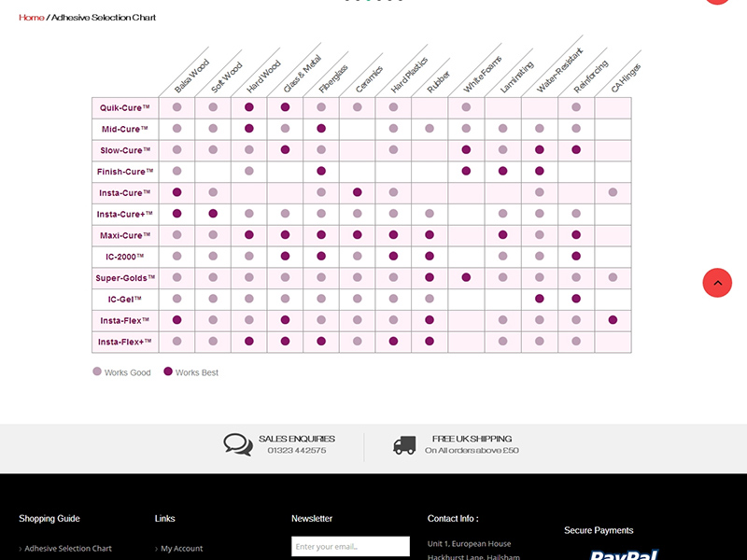Click Super-Golds White Foams dark dot
Viewport: 747px width, 560px height.
pyautogui.click(x=466, y=277)
